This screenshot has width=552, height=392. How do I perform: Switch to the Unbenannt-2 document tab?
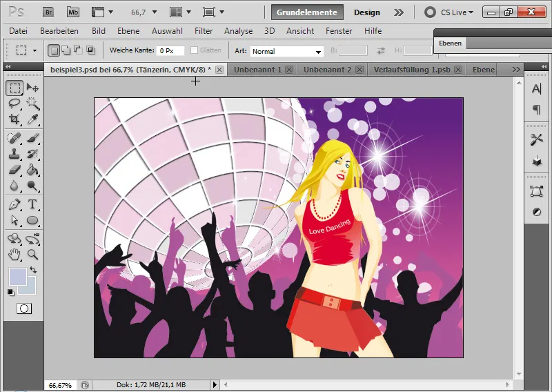tap(327, 70)
